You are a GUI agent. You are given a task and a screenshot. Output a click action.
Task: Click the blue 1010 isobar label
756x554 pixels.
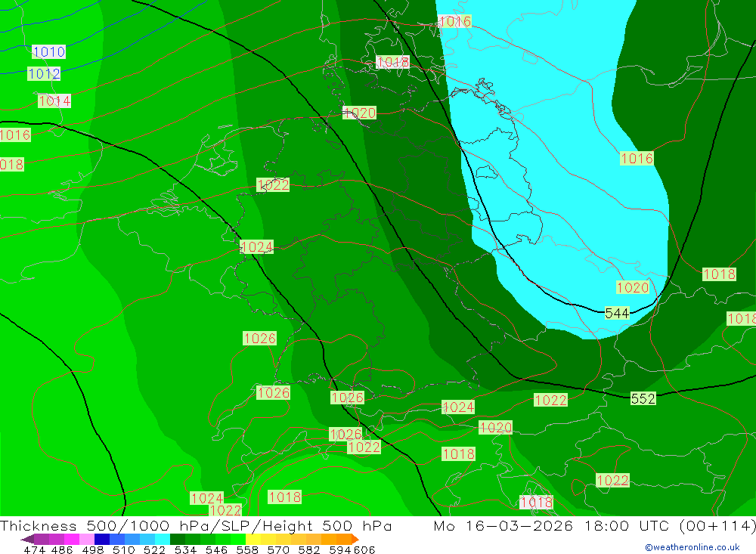click(x=48, y=51)
